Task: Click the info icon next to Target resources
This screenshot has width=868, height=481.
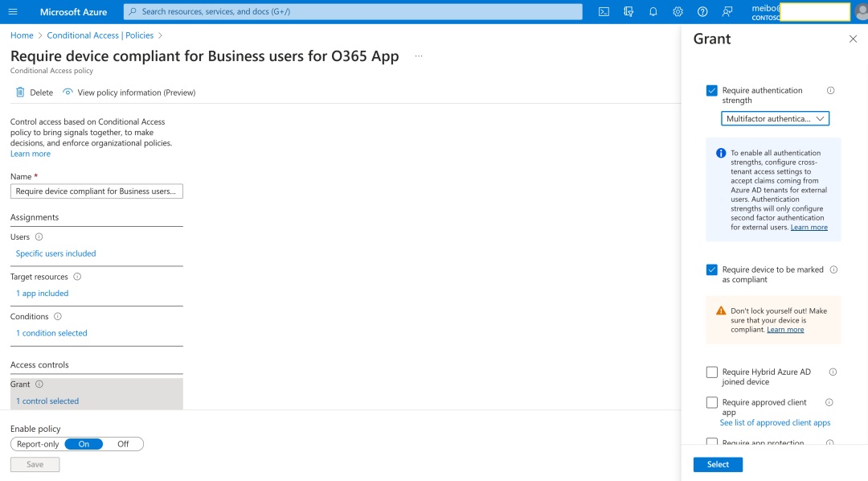Action: [77, 277]
